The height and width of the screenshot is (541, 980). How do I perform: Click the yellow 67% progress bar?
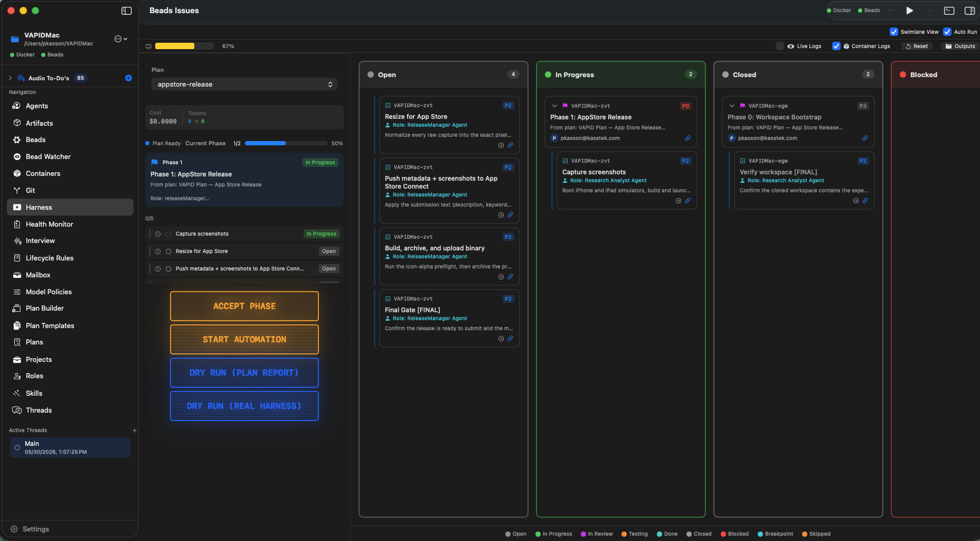point(184,46)
